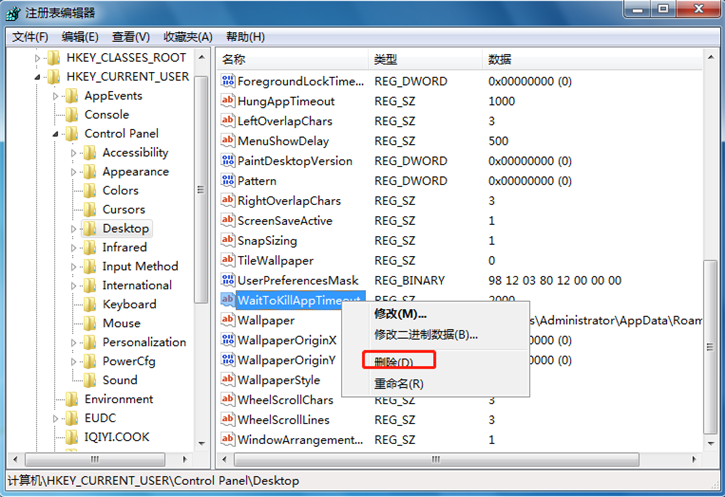Choose 删除(D) from the context menu
The height and width of the screenshot is (497, 725).
click(x=393, y=361)
